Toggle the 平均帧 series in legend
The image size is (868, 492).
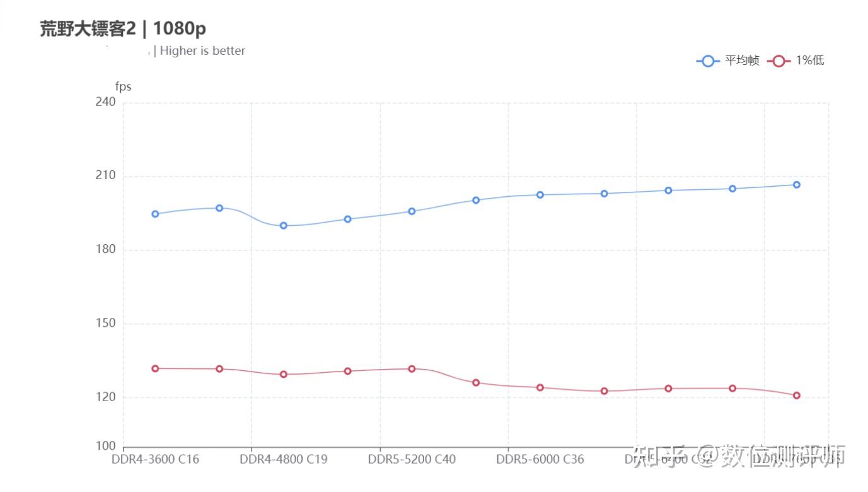point(728,61)
